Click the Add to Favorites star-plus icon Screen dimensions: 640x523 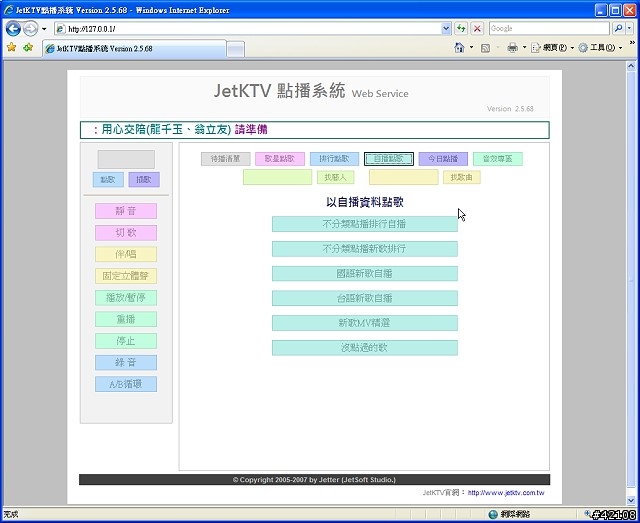pyautogui.click(x=28, y=48)
